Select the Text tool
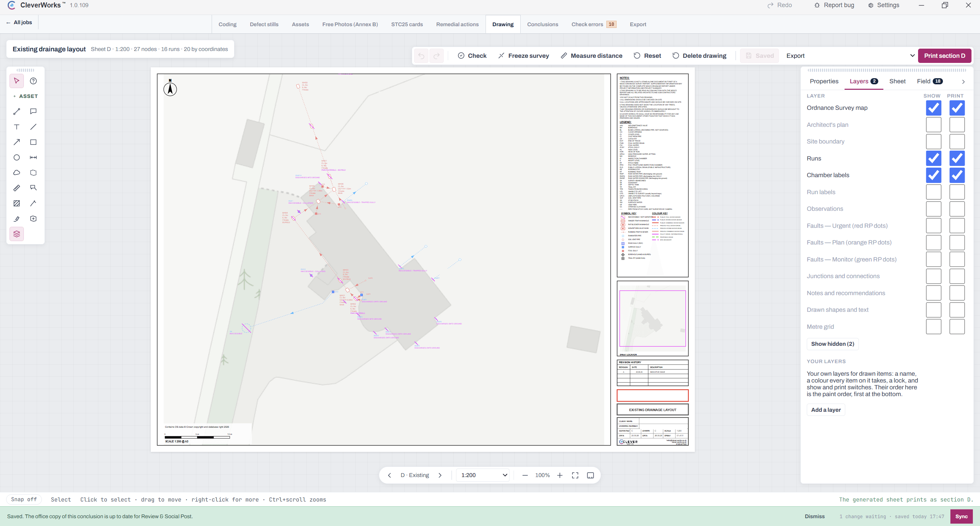 (17, 126)
